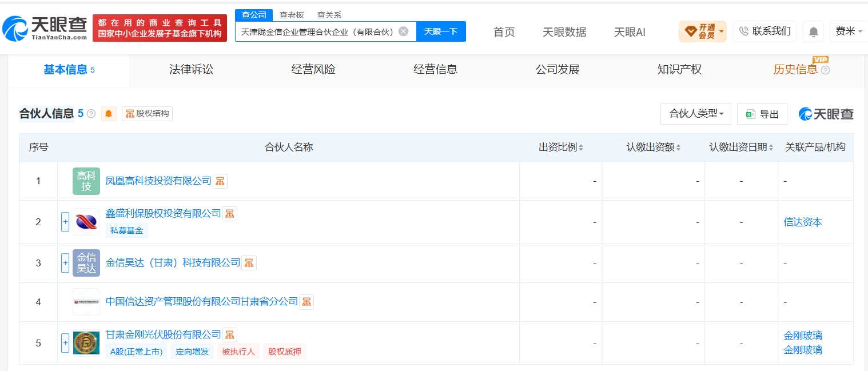The image size is (868, 371).
Task: Switch to the 法律诉讼 tab
Action: coord(191,70)
